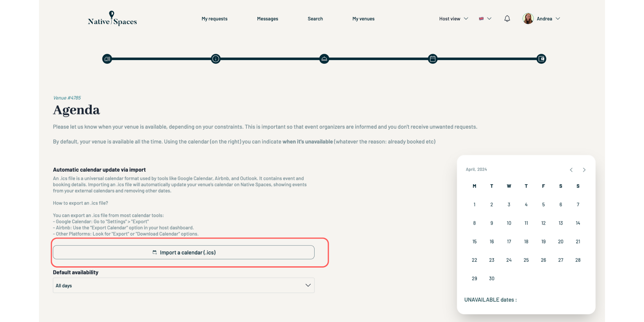Mark April 17 as unavailable
This screenshot has width=644, height=322.
click(509, 241)
